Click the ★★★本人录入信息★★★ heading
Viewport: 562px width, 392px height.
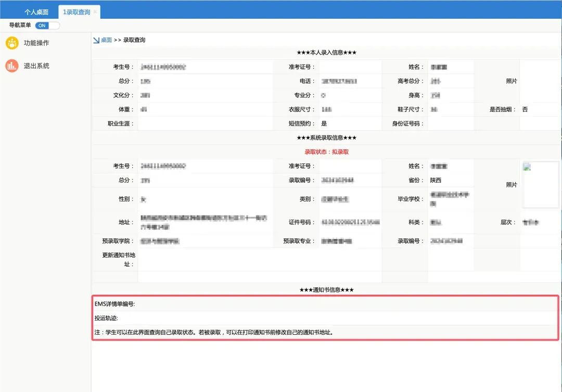pos(326,53)
